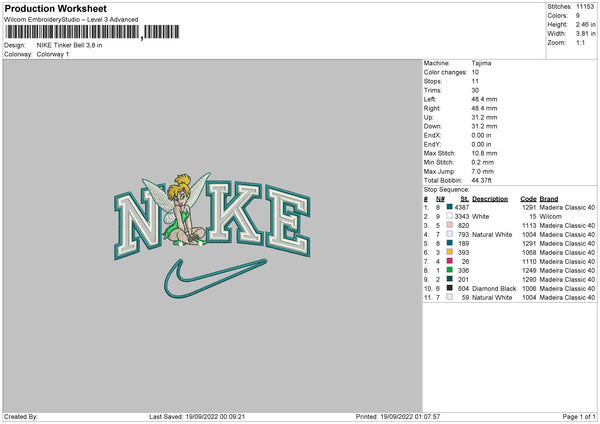Click the Stop Sequence label
Image resolution: width=600 pixels, height=424 pixels.
coord(446,189)
